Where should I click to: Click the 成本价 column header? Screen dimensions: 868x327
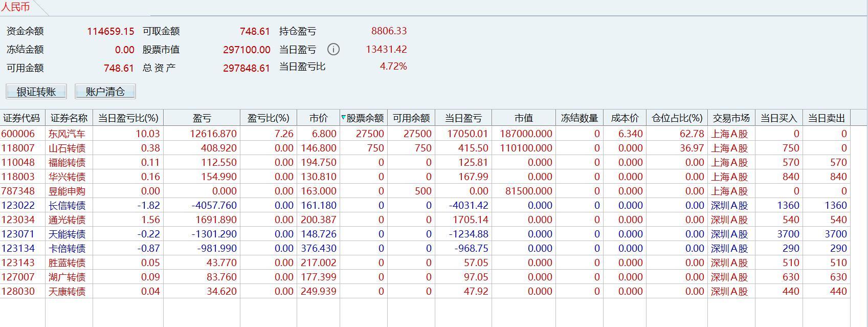(625, 118)
